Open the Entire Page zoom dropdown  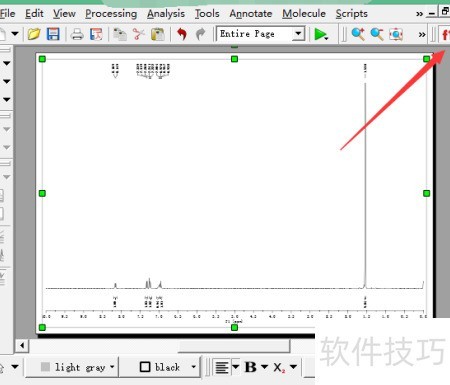tap(298, 34)
